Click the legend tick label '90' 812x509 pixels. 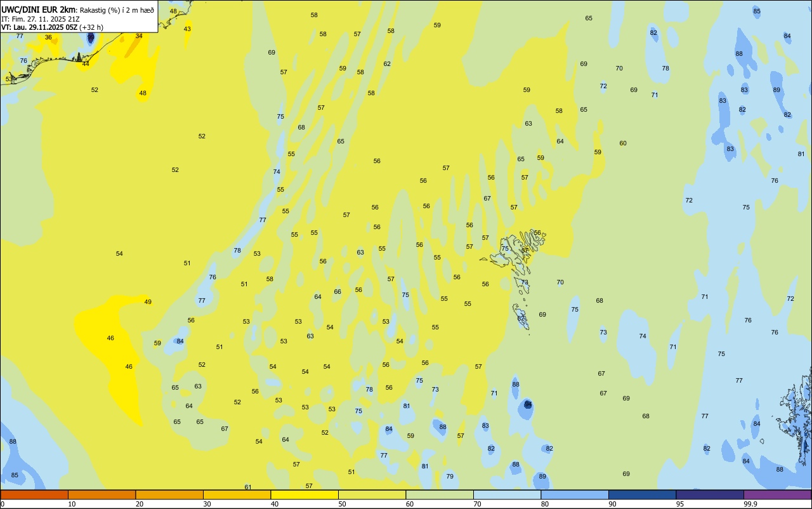click(x=612, y=504)
